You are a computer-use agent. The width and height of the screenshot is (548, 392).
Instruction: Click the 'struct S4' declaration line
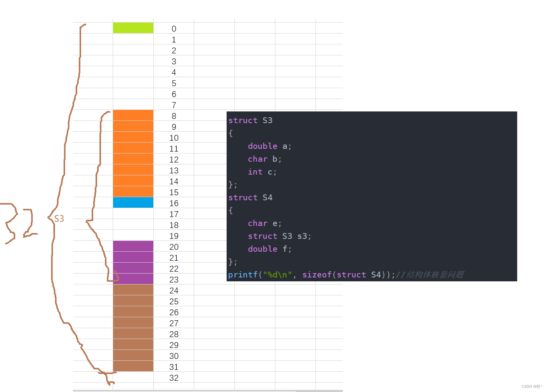tap(250, 198)
